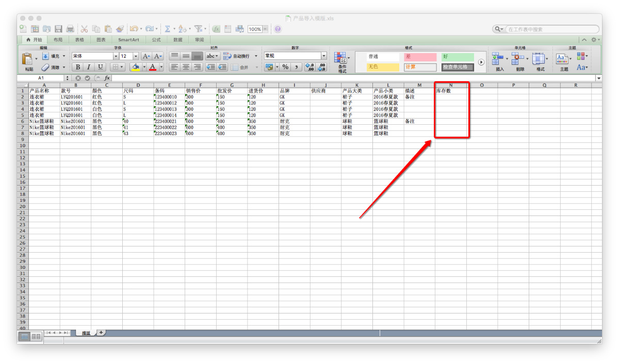
Task: Toggle Underline formatting
Action: (100, 67)
